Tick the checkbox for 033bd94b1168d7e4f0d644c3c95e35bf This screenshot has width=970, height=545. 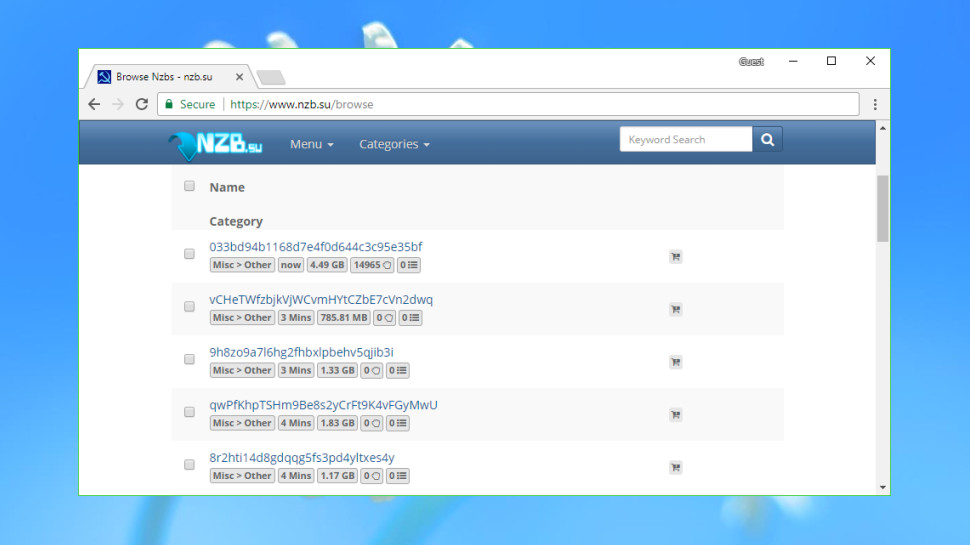coord(189,254)
